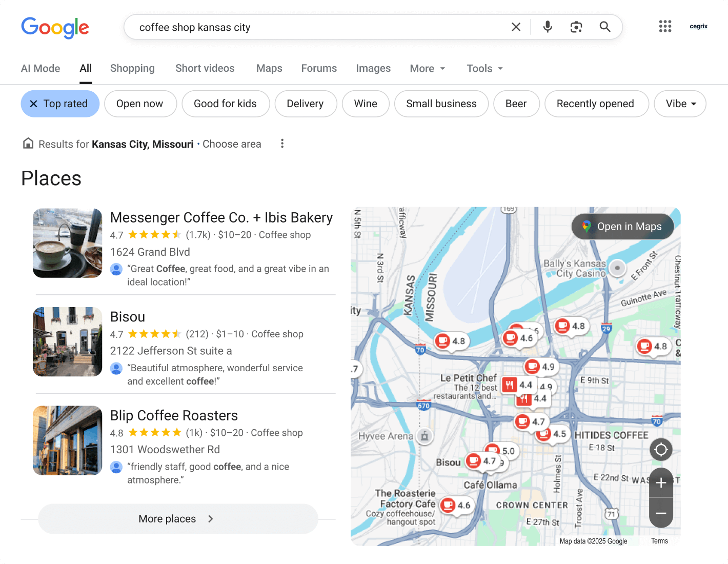Toggle the Good for kids filter
Viewport: 728px width, 564px height.
pyautogui.click(x=226, y=104)
